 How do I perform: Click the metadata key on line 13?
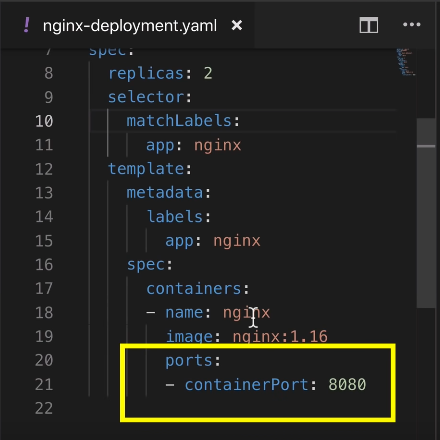point(165,193)
